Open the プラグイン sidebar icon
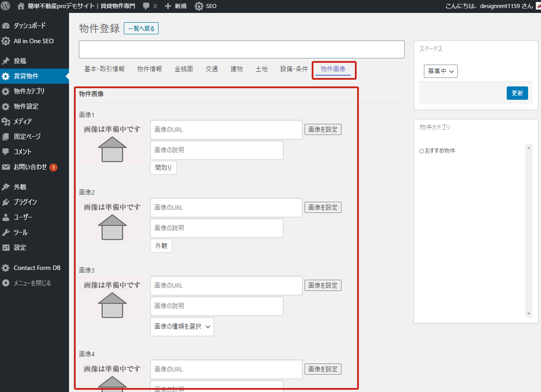 pos(6,202)
